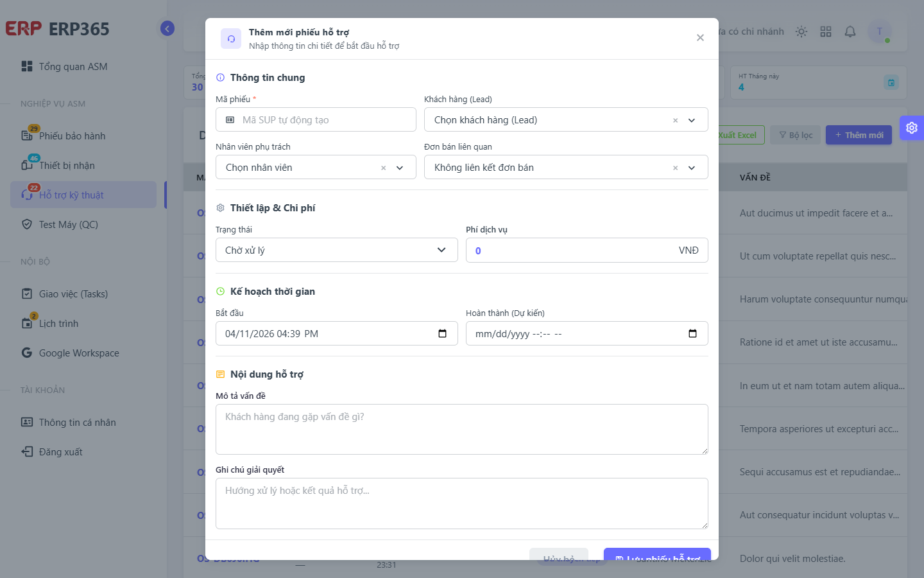Screen dimensions: 924x578
Task: Click the Mô tả vấn đề text area
Action: click(462, 429)
